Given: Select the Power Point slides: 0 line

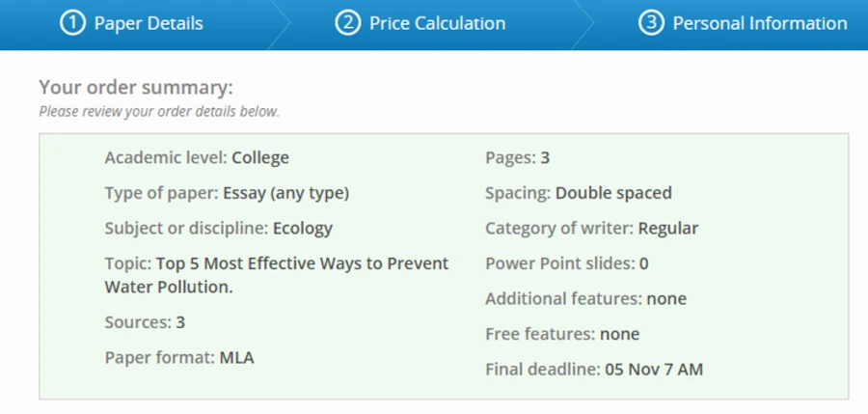Looking at the screenshot, I should pos(566,263).
